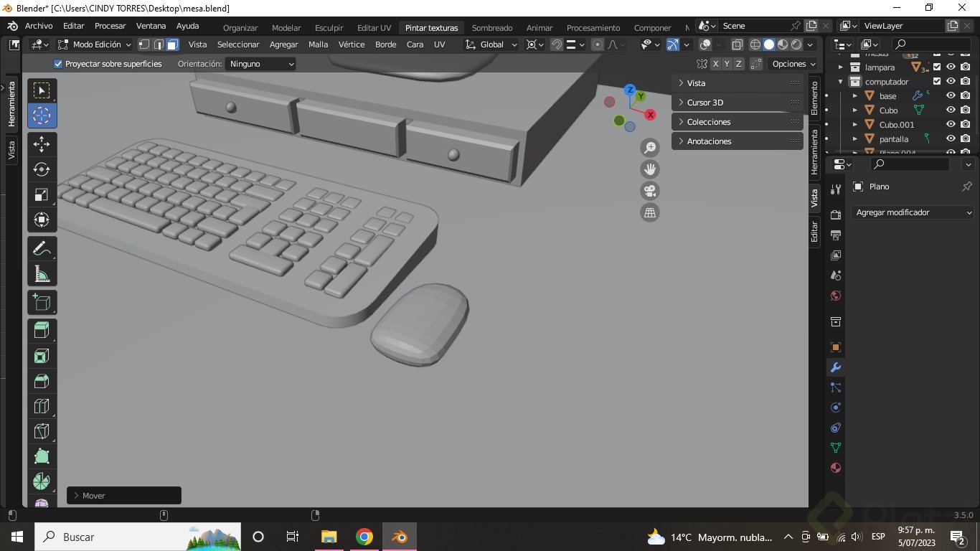980x551 pixels.
Task: Click the camera view gizmo button
Action: point(650,191)
